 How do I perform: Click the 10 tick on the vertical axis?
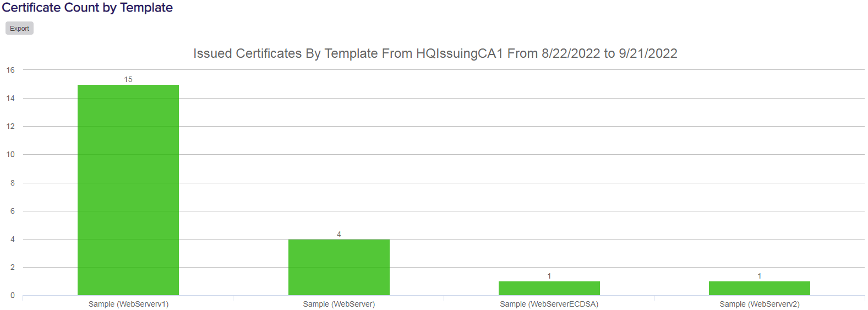pos(10,154)
